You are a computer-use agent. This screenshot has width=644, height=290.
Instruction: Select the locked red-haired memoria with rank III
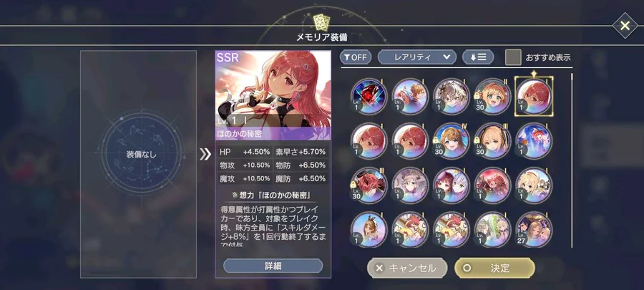369,185
